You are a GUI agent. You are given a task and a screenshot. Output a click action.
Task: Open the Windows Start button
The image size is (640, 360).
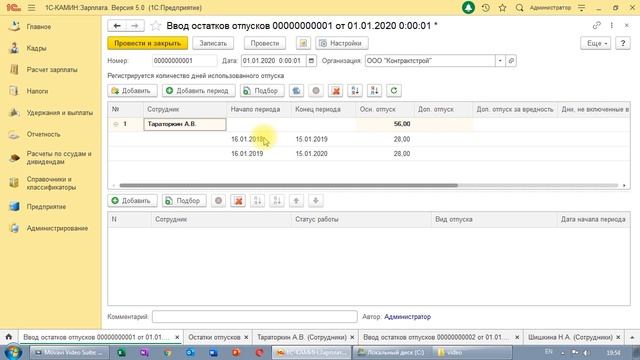(x=13, y=352)
